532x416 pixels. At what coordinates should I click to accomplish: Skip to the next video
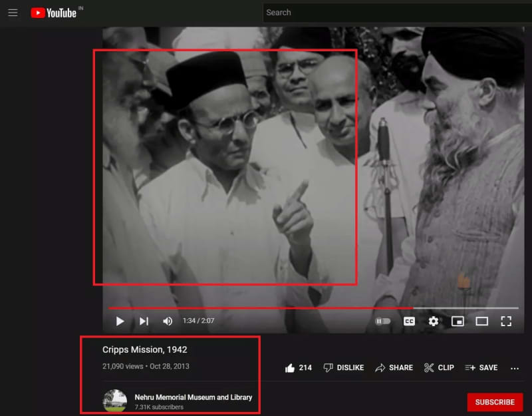coord(144,321)
